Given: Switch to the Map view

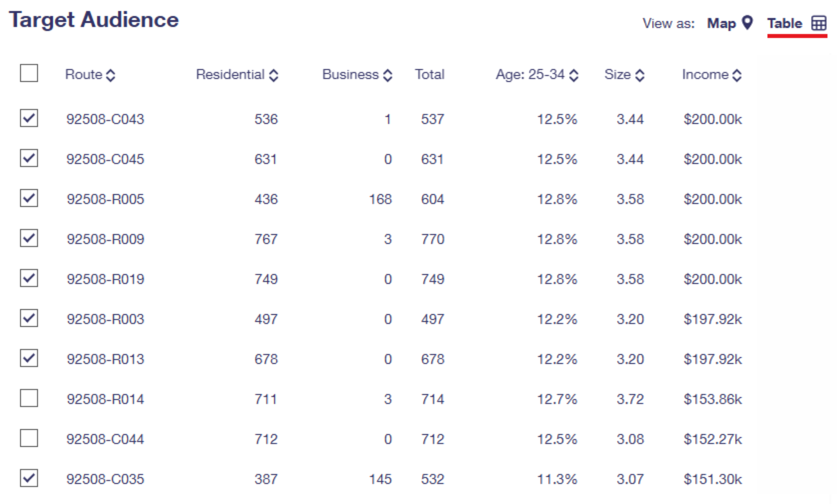Looking at the screenshot, I should point(722,24).
